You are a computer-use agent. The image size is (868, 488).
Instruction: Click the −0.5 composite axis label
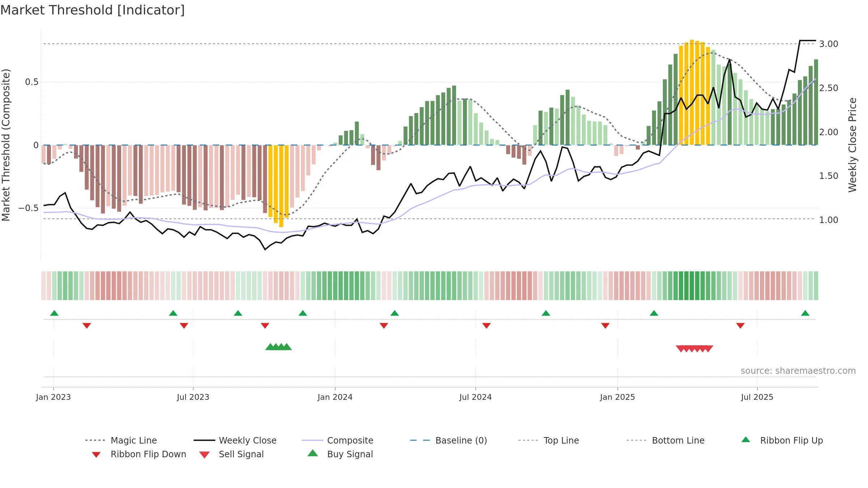pos(29,208)
